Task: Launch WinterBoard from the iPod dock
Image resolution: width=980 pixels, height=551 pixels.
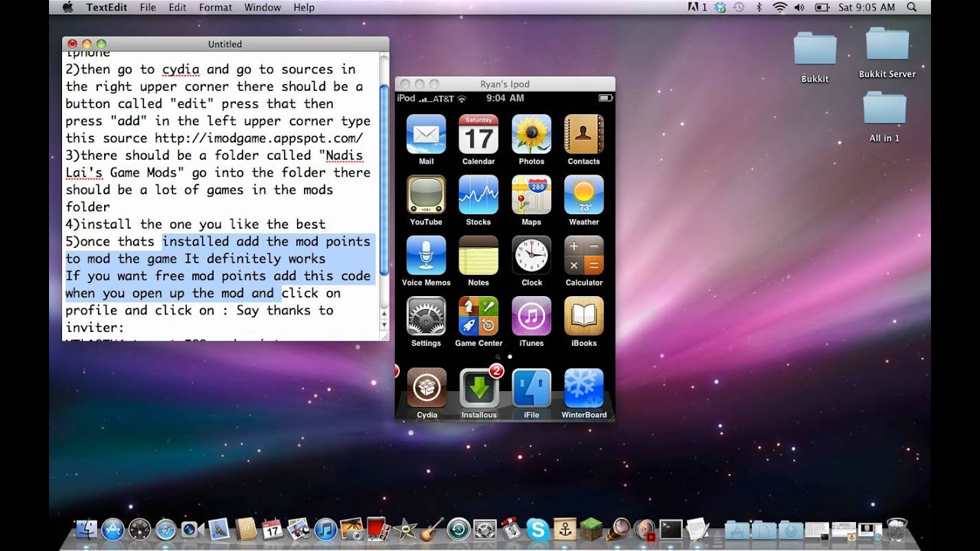Action: [x=584, y=388]
